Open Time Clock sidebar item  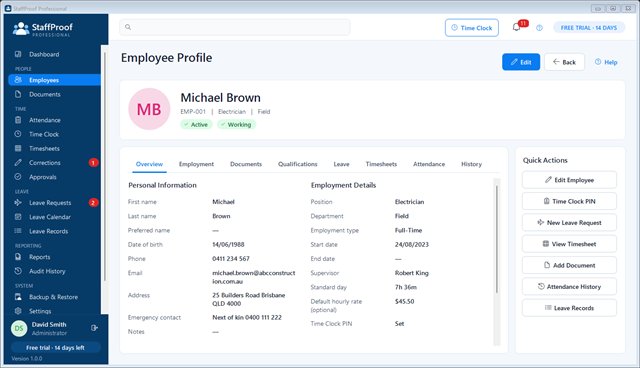coord(54,134)
